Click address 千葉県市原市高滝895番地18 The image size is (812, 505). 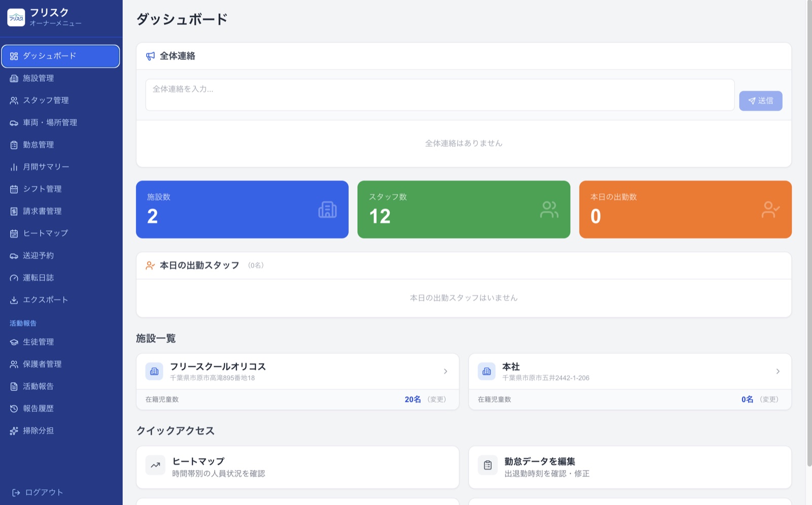coord(212,378)
